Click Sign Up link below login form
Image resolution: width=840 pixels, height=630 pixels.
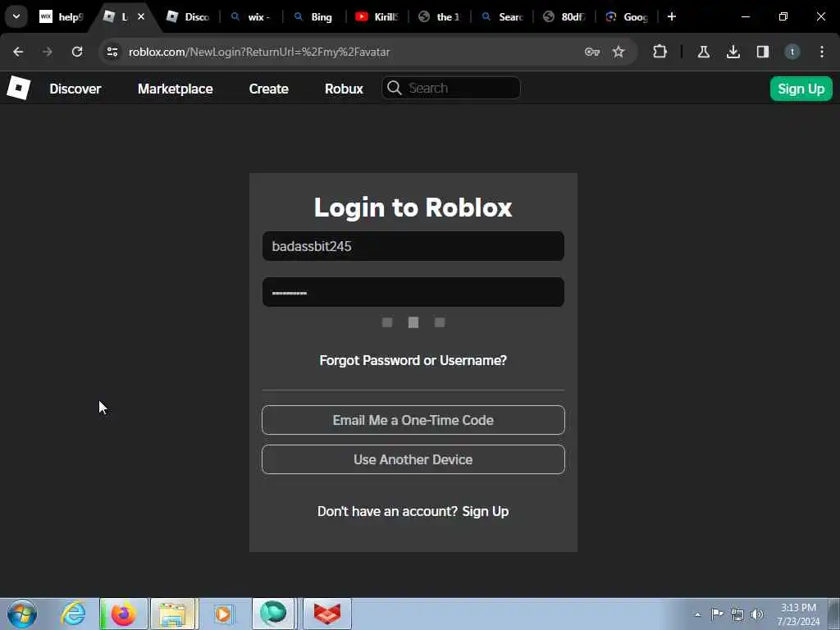pos(486,511)
